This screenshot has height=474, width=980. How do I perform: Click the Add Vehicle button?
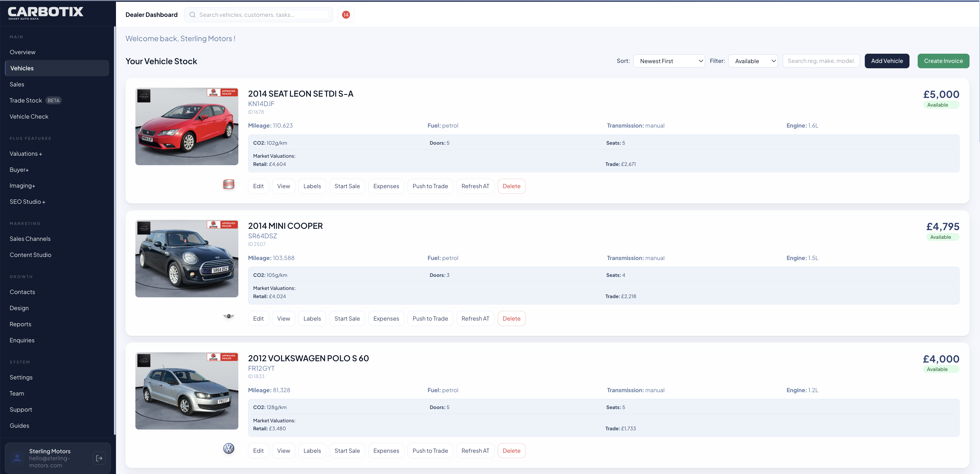point(887,61)
